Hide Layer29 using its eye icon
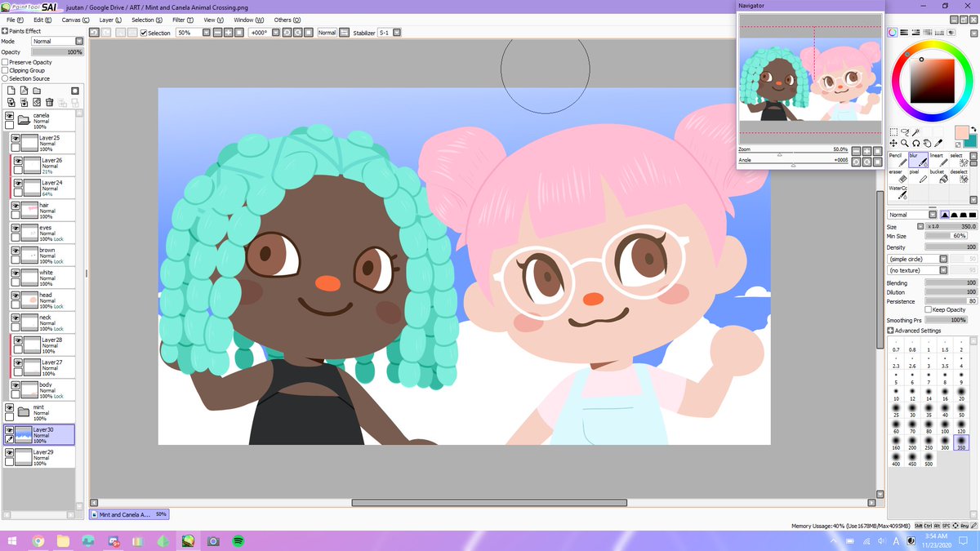Screen dimensions: 980x551 tap(9, 451)
